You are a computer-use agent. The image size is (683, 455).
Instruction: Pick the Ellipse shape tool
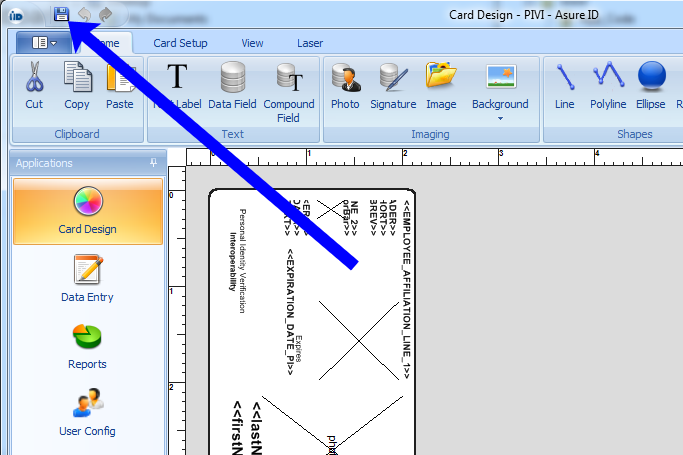coord(651,83)
